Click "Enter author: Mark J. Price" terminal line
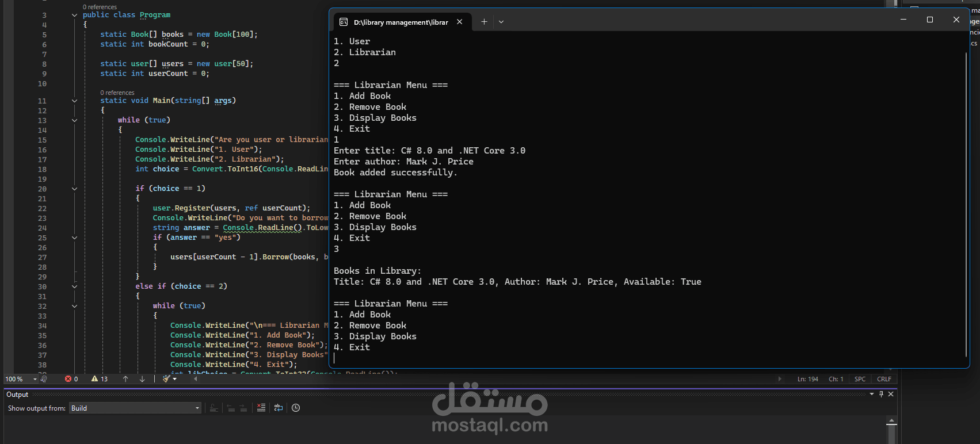Screen dimensions: 980x444 pyautogui.click(x=403, y=162)
